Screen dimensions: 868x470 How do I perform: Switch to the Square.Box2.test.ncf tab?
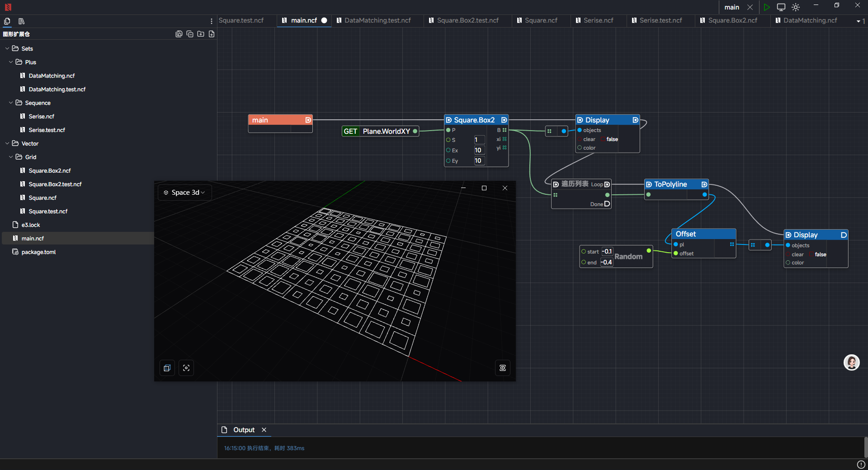tap(467, 20)
